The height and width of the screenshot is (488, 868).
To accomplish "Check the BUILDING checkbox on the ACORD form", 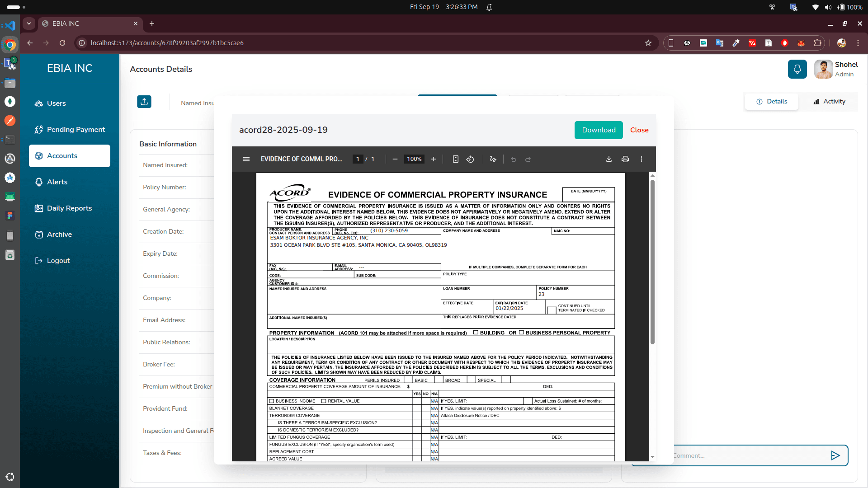I will pos(475,333).
